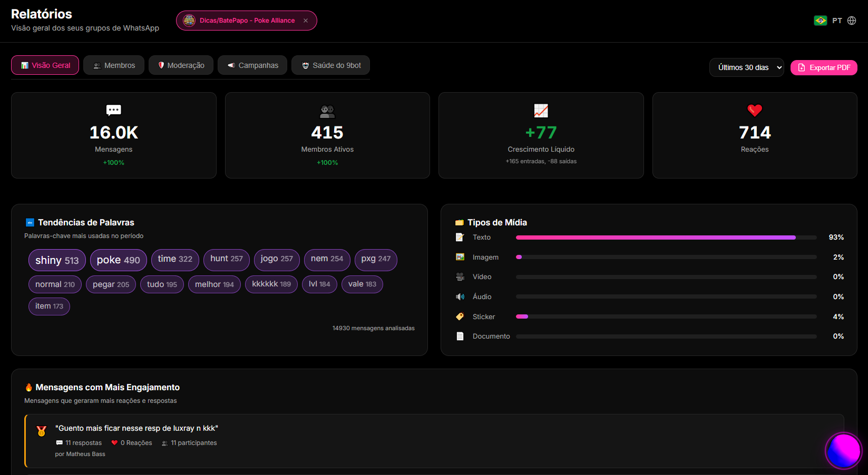Click the 11 participantes people icon
This screenshot has width=868, height=475.
click(x=165, y=443)
